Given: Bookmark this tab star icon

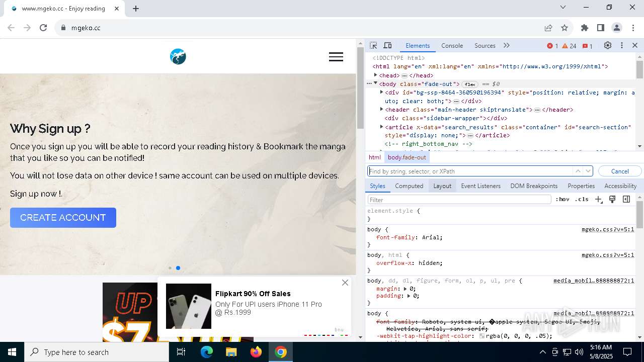Looking at the screenshot, I should 565,28.
